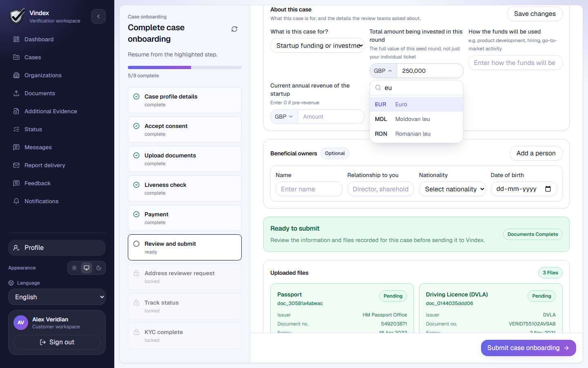
Task: Click the Review and submit circle icon
Action: point(136,244)
